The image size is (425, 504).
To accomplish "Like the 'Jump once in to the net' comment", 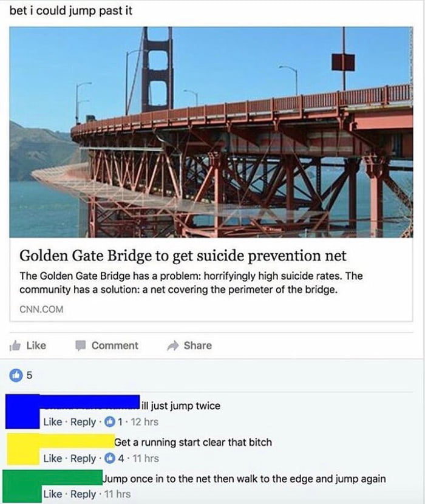I will pyautogui.click(x=53, y=494).
